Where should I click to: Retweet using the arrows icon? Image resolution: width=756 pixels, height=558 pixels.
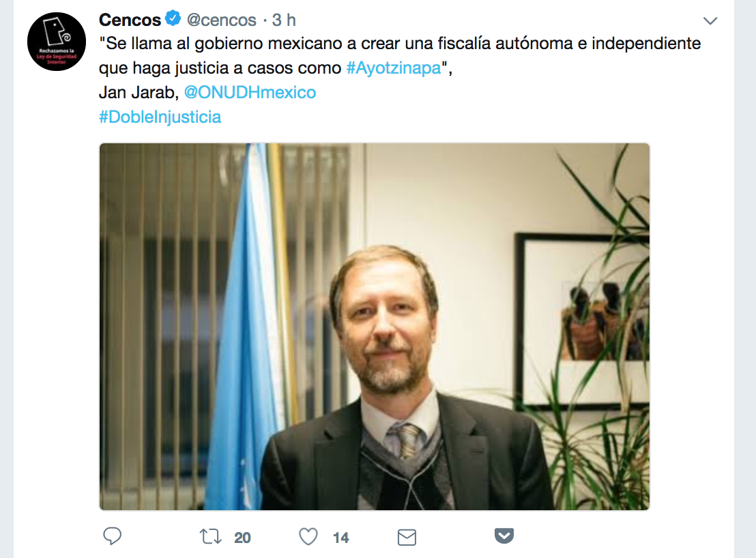pos(211,536)
